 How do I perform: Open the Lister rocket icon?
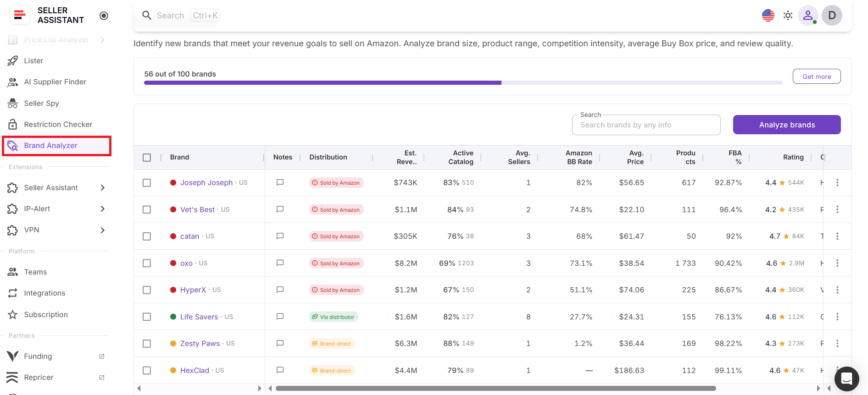point(13,60)
